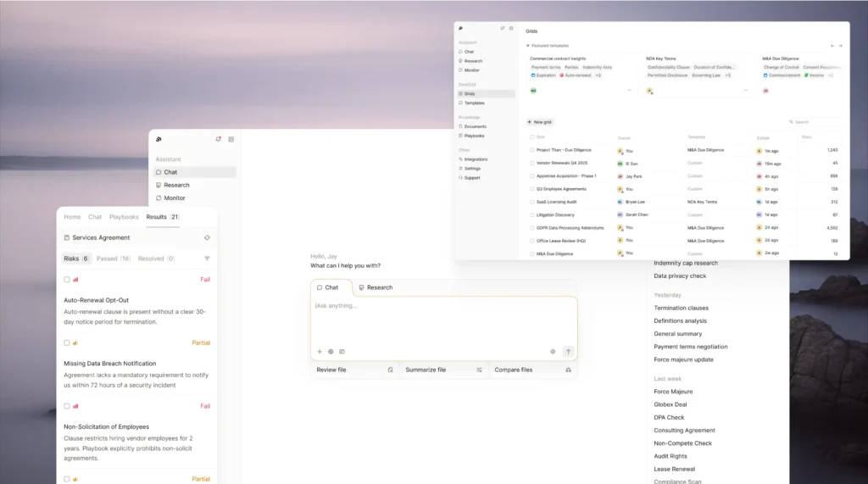Click the send arrow in chat box
868x484 pixels.
point(568,351)
